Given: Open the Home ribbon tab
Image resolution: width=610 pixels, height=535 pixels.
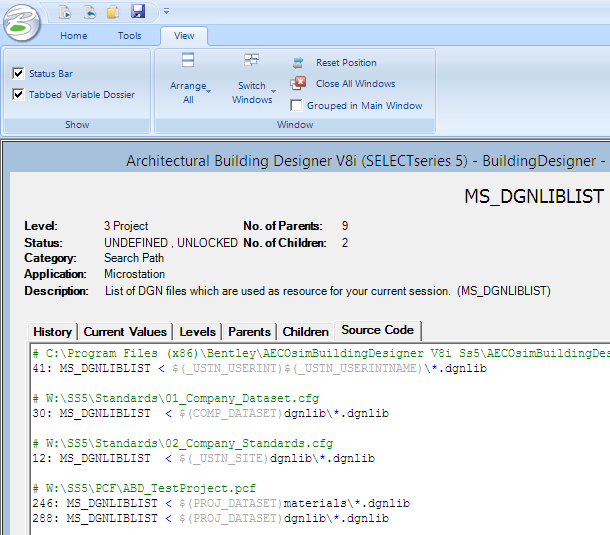Looking at the screenshot, I should (74, 36).
